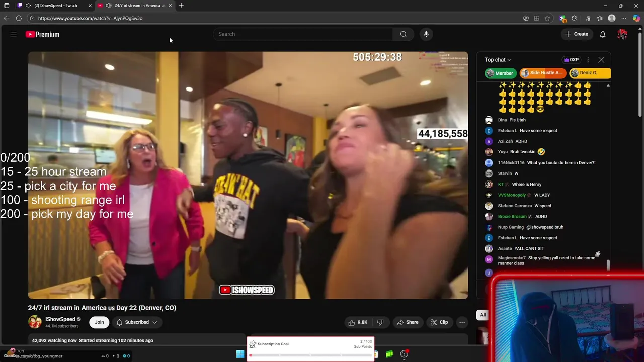Add this page to favorites star
This screenshot has height=362, width=644.
(547, 18)
